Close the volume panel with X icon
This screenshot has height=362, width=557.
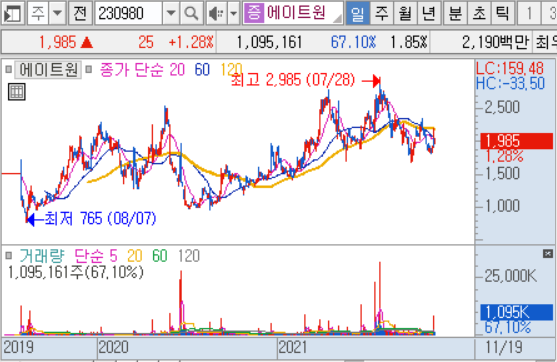point(548,254)
